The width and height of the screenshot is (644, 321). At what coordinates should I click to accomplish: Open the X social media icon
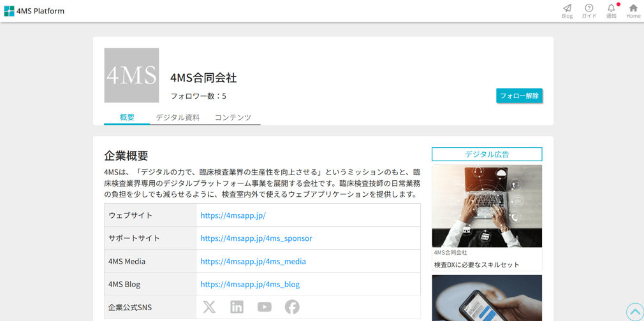pos(209,307)
